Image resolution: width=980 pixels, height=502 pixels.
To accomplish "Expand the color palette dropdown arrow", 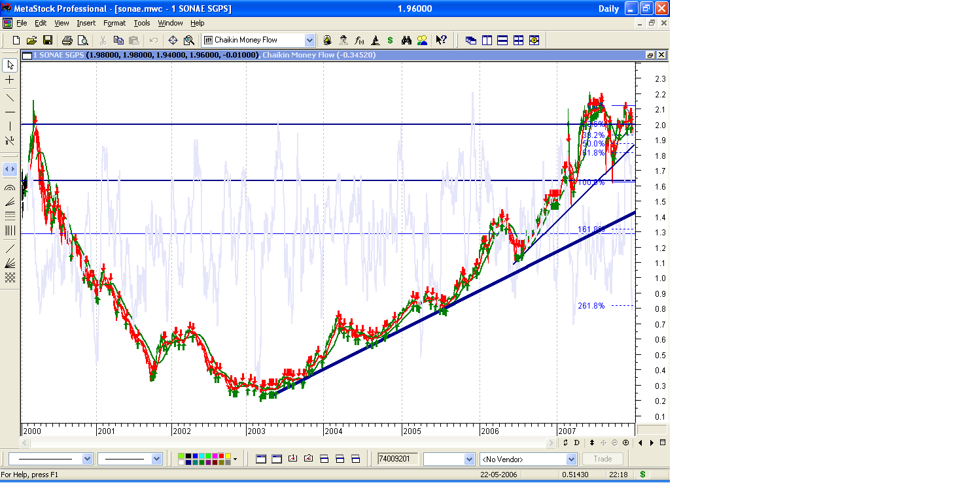I will tap(235, 460).
